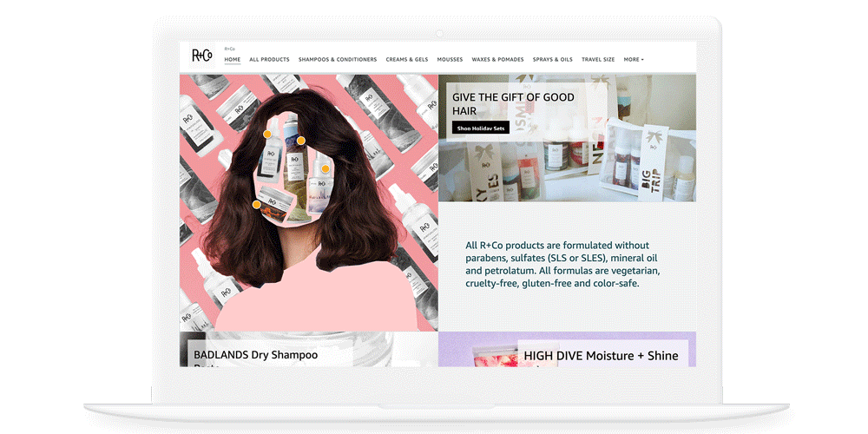Open the Give the Gift of Good Hair banner
Image resolution: width=868 pixels, height=434 pixels.
[x=568, y=138]
